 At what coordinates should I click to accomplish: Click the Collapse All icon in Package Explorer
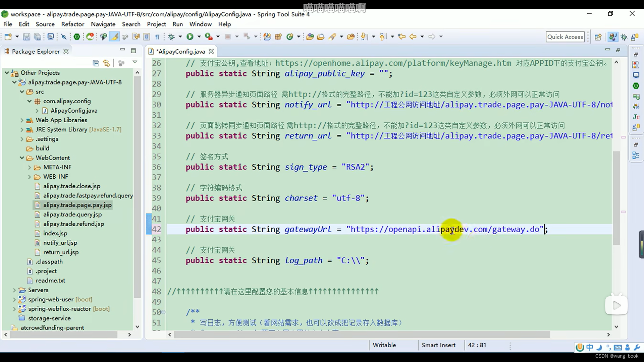pos(96,63)
